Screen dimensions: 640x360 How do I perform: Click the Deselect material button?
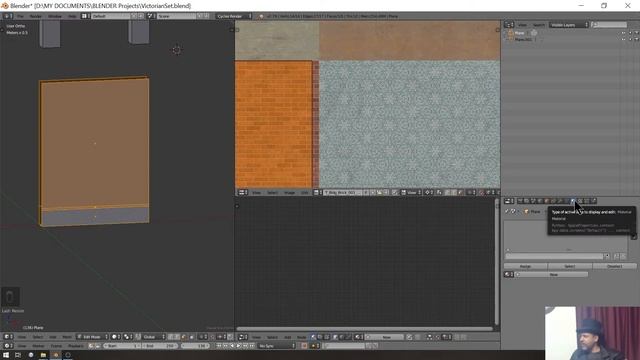(615, 266)
